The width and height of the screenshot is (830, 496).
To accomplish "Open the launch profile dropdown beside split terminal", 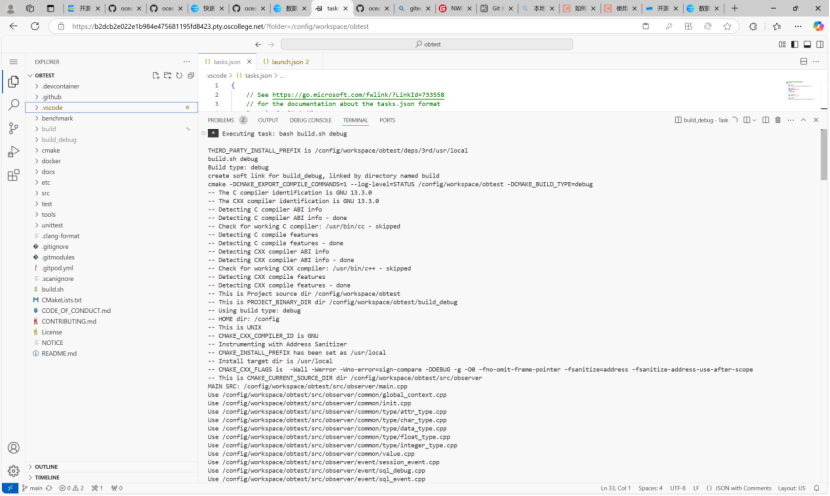I will [754, 120].
